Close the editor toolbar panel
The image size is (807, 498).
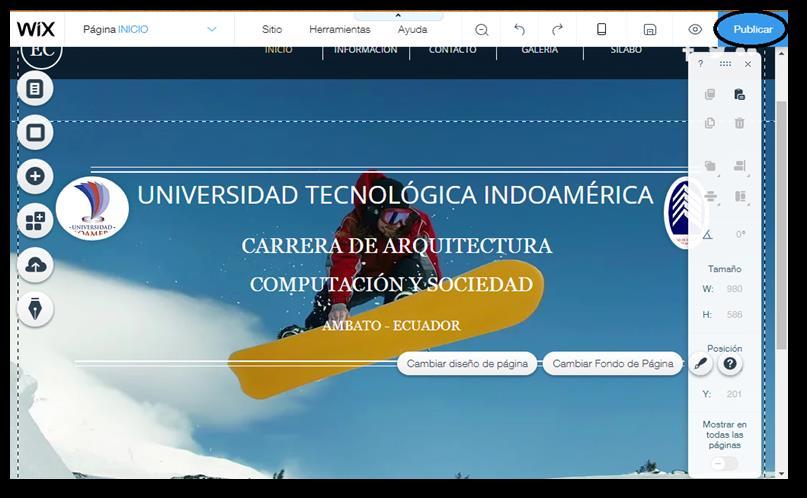[x=748, y=64]
